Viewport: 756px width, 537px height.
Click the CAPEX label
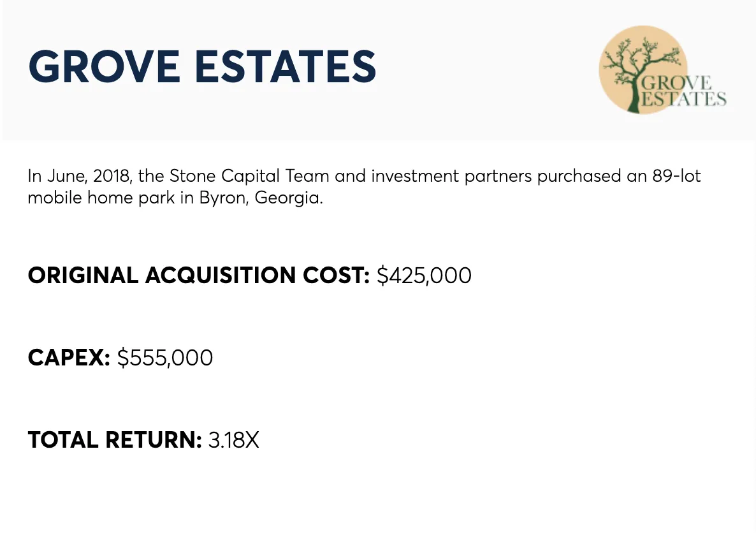click(69, 358)
